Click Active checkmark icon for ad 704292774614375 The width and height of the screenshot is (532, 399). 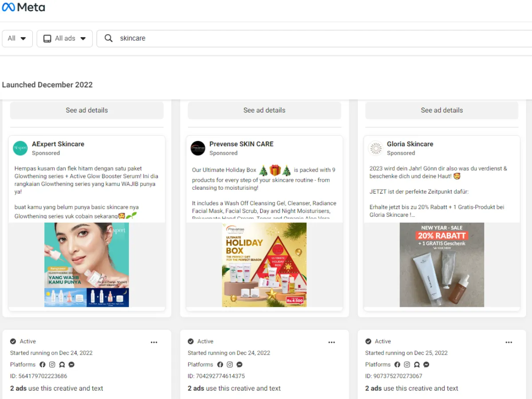click(191, 341)
